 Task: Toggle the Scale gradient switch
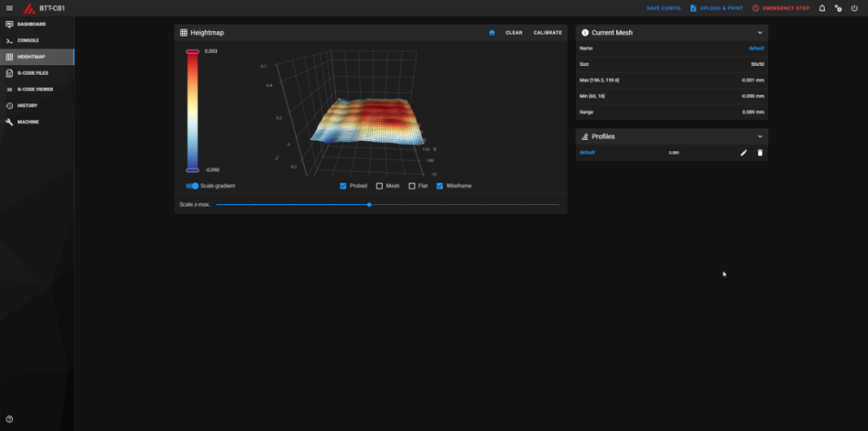(x=192, y=186)
